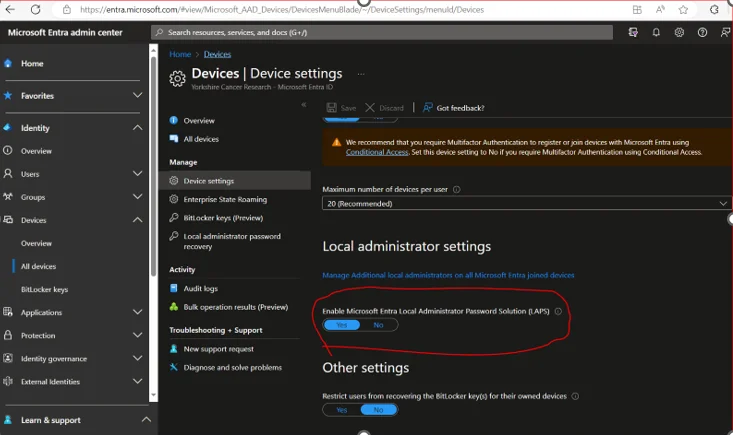Open Enterprise State Roaming menu item
This screenshot has height=435, width=733.
tap(225, 199)
